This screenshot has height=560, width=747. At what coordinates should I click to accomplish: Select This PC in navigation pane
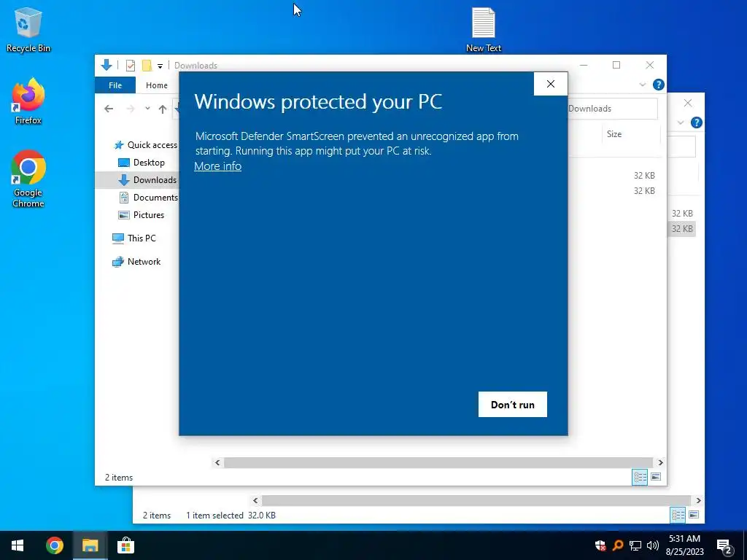tap(134, 238)
